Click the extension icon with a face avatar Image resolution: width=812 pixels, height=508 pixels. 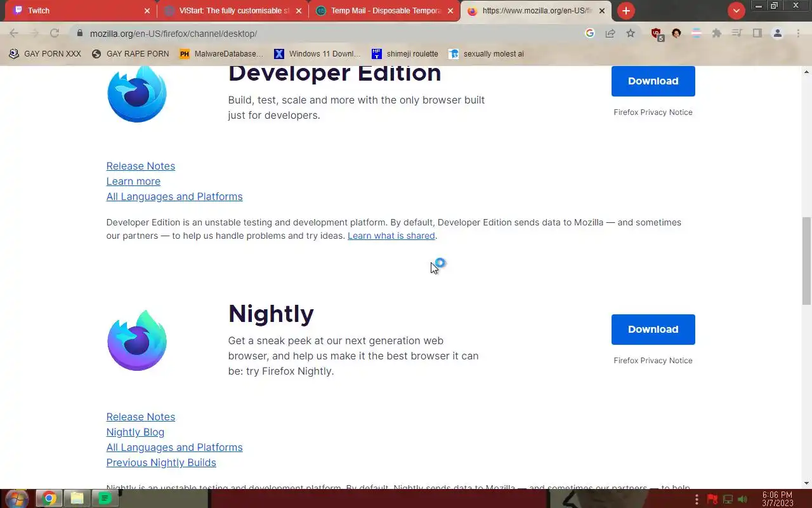676,33
